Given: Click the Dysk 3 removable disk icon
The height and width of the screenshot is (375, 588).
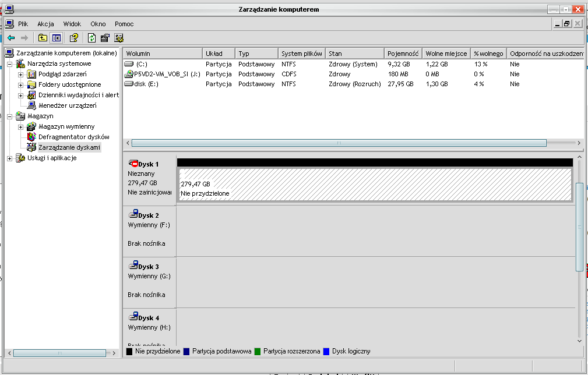Looking at the screenshot, I should [x=133, y=265].
